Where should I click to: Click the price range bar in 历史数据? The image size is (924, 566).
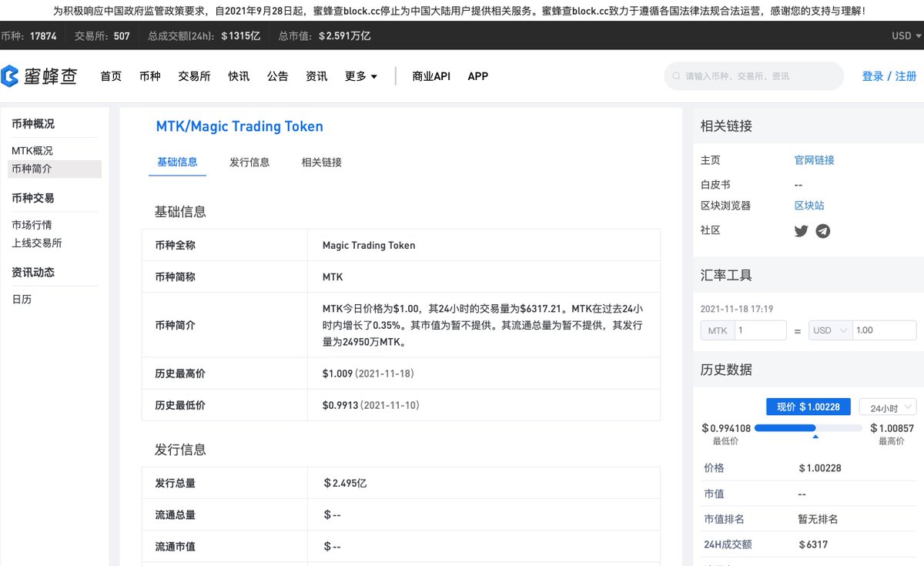tap(808, 427)
